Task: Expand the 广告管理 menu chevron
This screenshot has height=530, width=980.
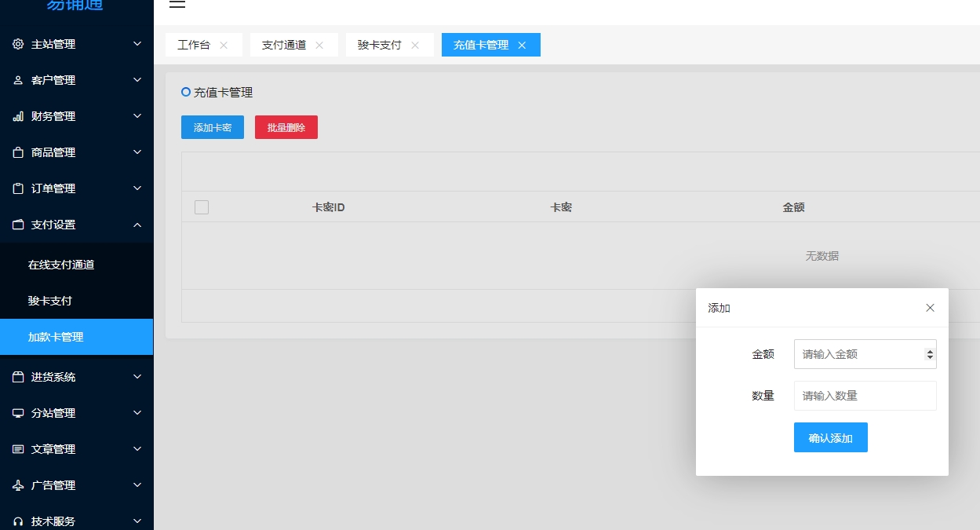Action: pyautogui.click(x=137, y=485)
